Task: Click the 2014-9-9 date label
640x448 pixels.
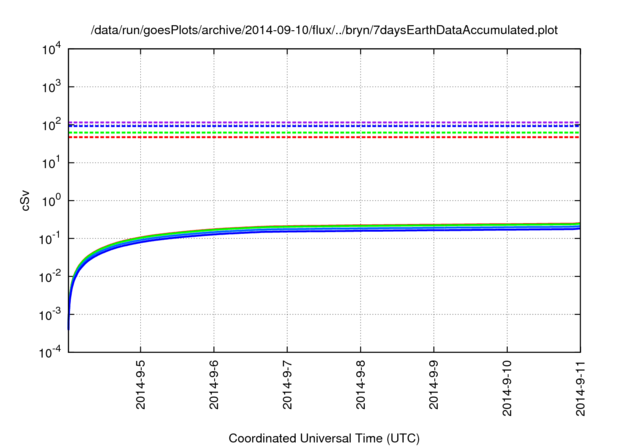Action: [434, 385]
